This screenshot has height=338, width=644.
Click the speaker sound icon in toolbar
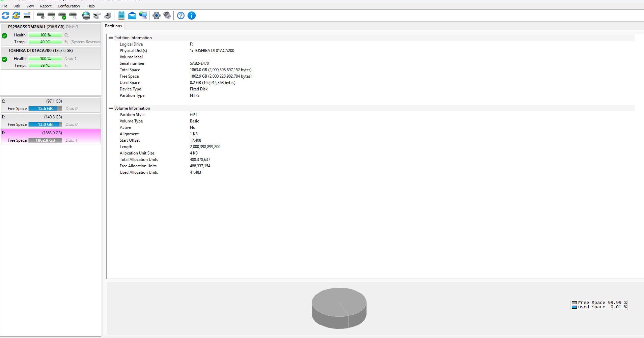167,16
